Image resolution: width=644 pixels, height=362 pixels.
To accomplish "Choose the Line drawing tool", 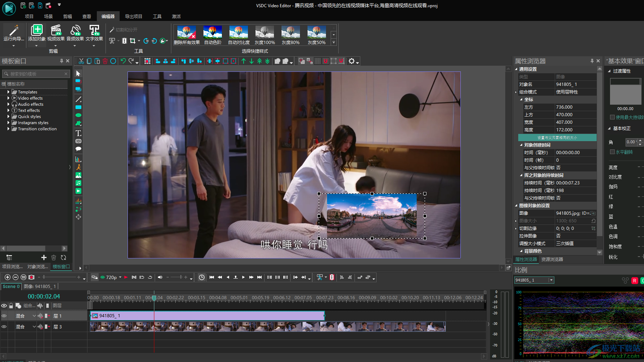I will click(78, 99).
